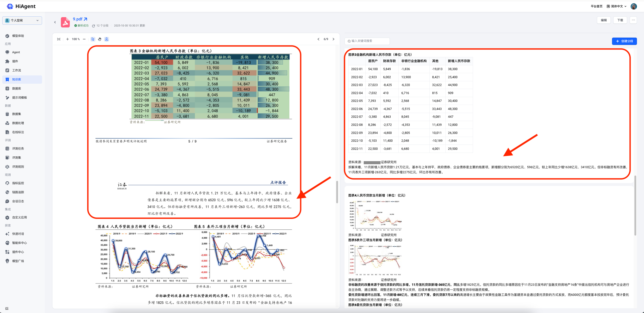This screenshot has width=644, height=313.
Task: Go to next PDF page
Action: (333, 39)
